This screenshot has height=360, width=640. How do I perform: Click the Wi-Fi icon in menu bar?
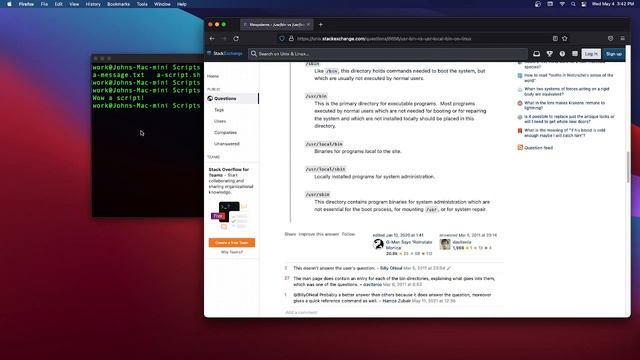562,4
